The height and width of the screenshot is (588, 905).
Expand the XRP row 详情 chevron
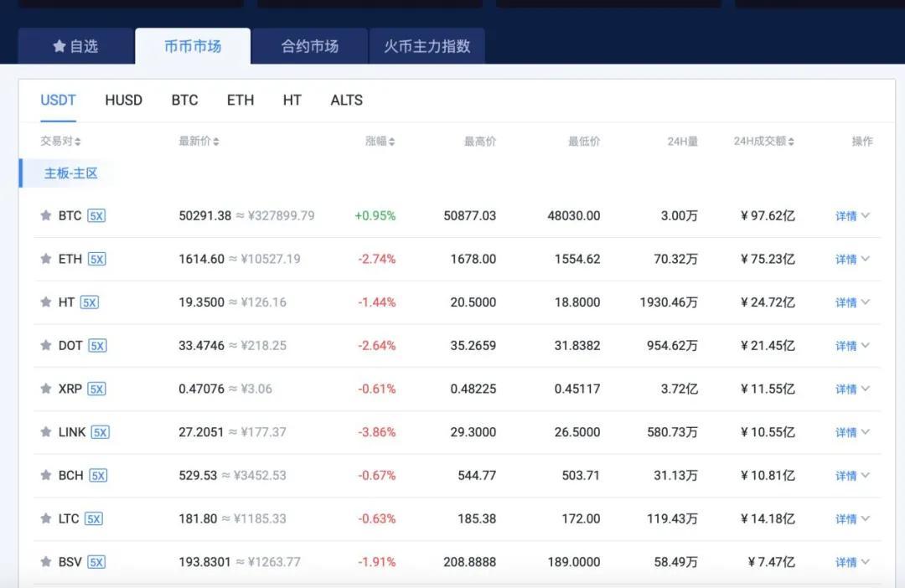click(x=865, y=389)
